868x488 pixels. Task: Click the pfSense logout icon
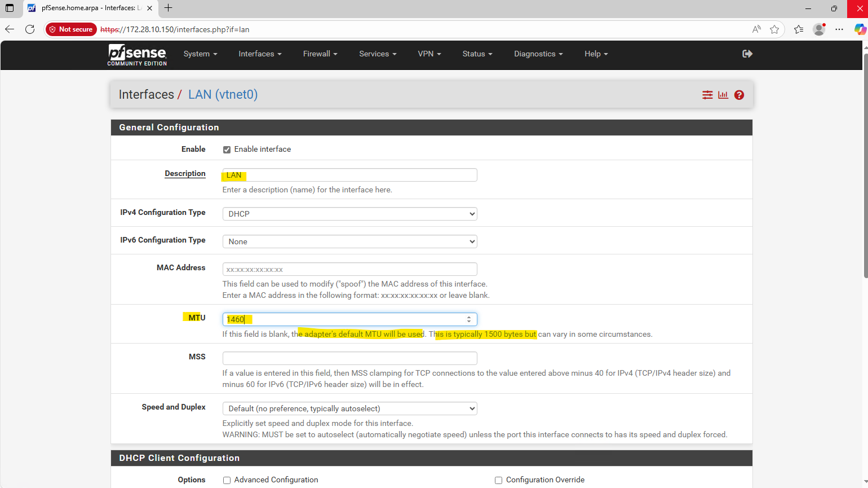(x=747, y=54)
